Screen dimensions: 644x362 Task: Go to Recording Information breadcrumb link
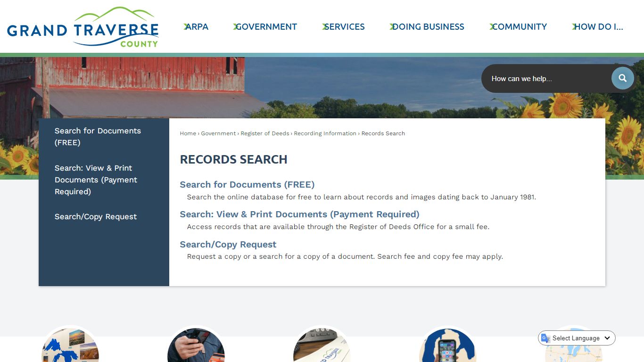(325, 133)
